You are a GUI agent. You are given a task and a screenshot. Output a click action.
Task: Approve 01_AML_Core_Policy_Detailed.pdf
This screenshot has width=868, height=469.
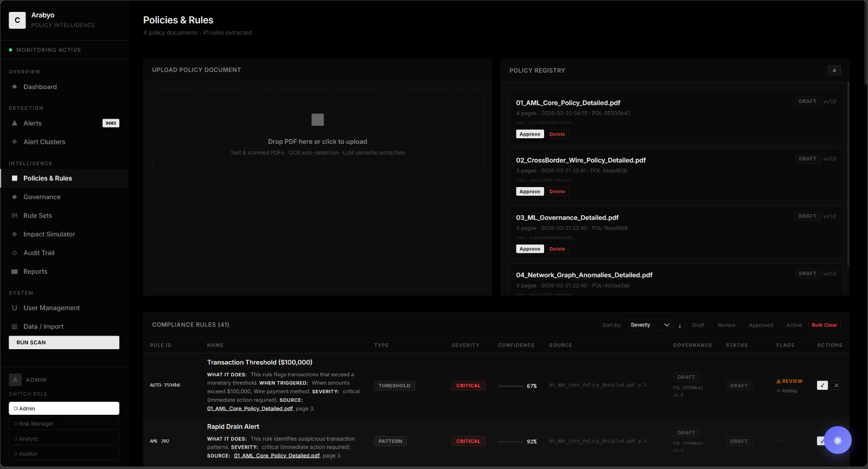click(x=529, y=134)
